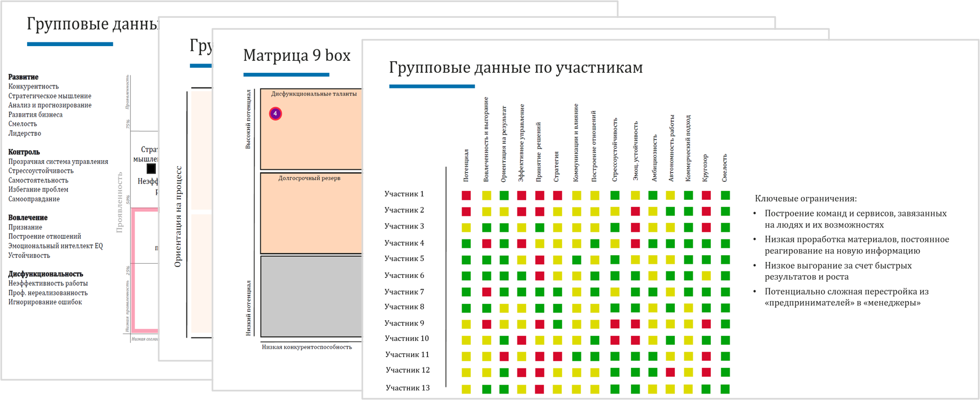Click the purple marker numbered 4 in the matrix
The height and width of the screenshot is (400, 980).
click(x=275, y=113)
